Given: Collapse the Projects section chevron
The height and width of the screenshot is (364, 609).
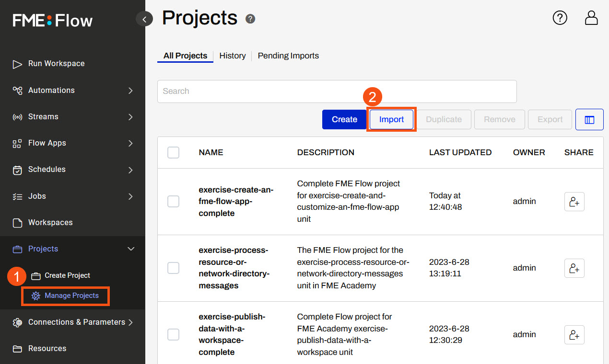Looking at the screenshot, I should click(x=130, y=249).
